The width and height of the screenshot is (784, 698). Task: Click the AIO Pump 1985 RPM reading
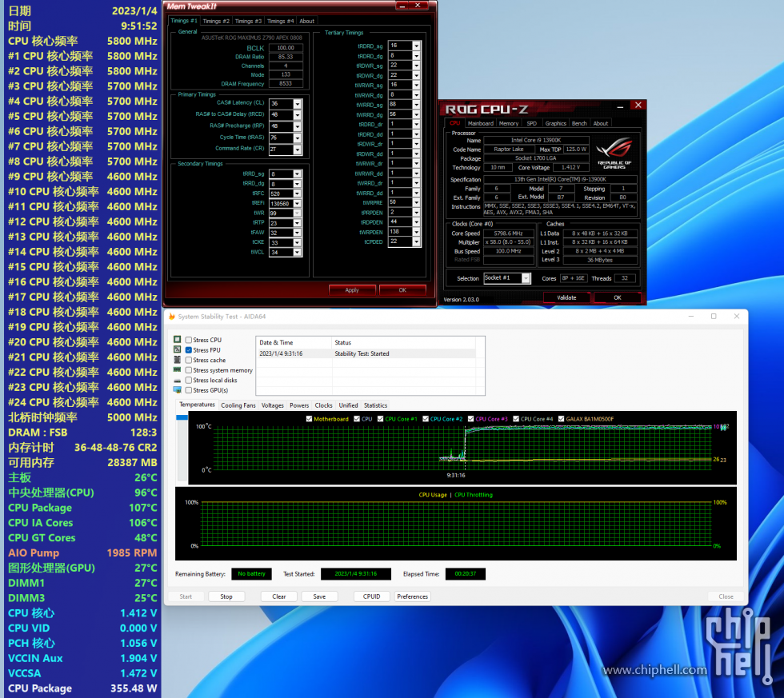(x=83, y=553)
